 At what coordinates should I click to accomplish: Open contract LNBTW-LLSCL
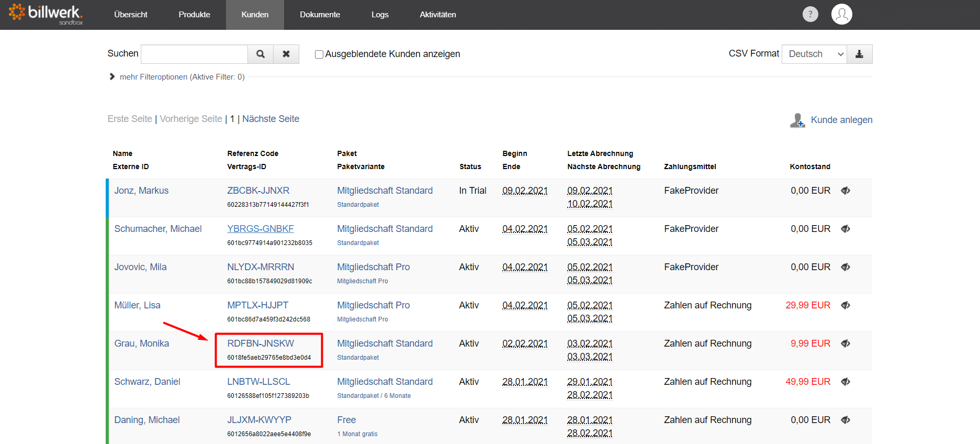click(258, 382)
